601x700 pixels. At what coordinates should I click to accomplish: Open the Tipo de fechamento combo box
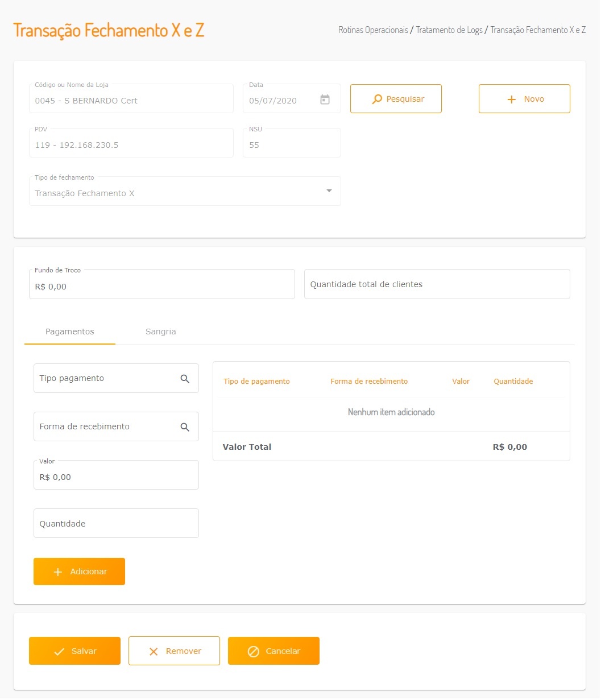[x=176, y=193]
